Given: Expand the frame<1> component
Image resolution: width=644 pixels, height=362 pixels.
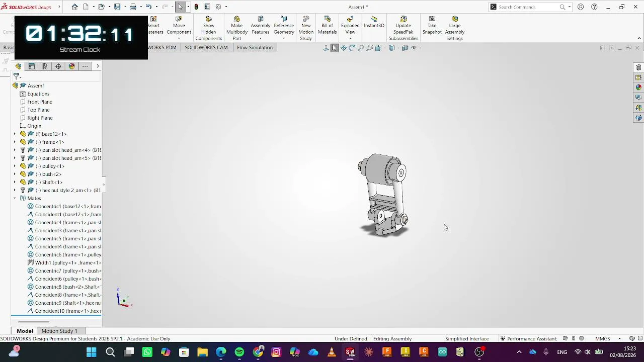Looking at the screenshot, I should (x=15, y=142).
